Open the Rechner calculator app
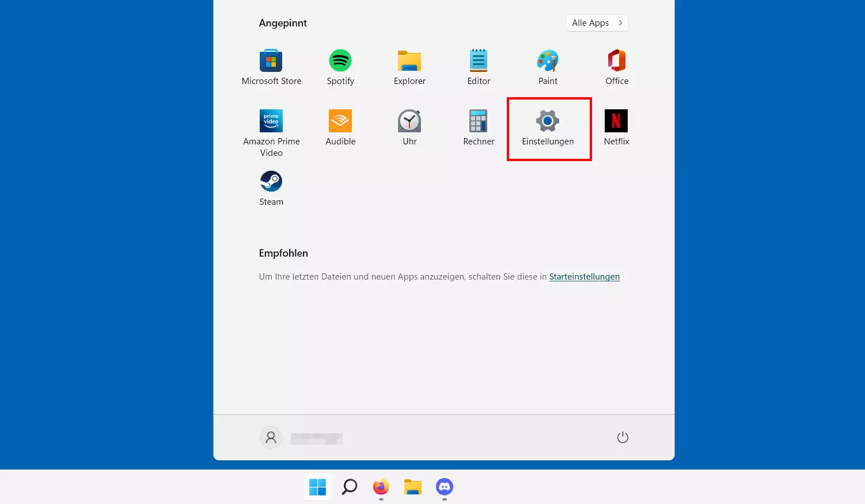The height and width of the screenshot is (504, 865). tap(479, 128)
